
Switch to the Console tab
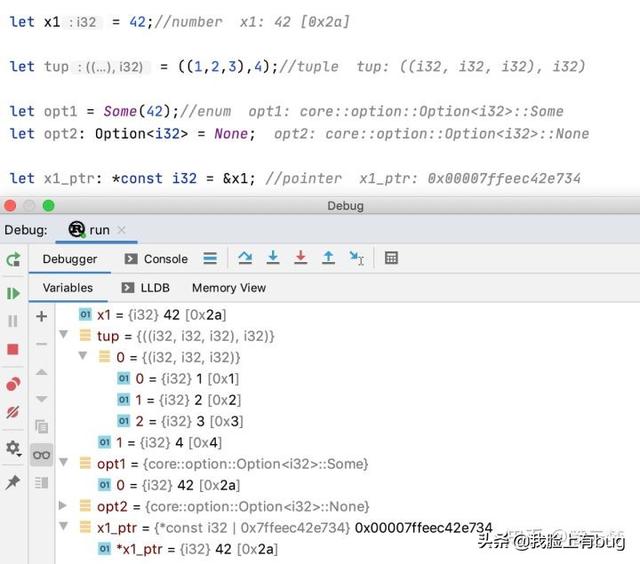tap(156, 259)
